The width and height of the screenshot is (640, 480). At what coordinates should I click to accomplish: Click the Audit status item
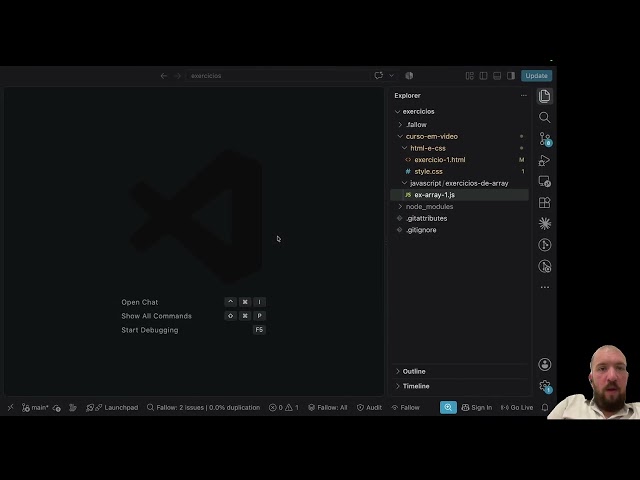[x=369, y=407]
